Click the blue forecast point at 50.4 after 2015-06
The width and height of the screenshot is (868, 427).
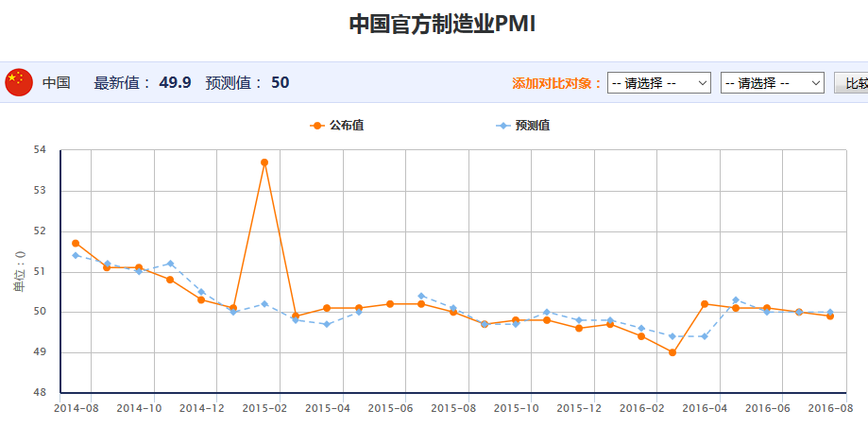421,296
